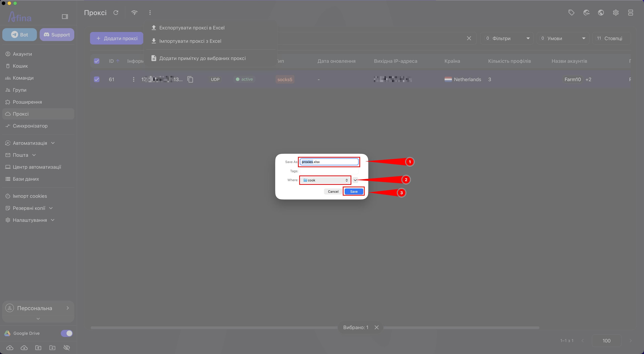Click the folder download icon in bottom bar

coord(52,347)
